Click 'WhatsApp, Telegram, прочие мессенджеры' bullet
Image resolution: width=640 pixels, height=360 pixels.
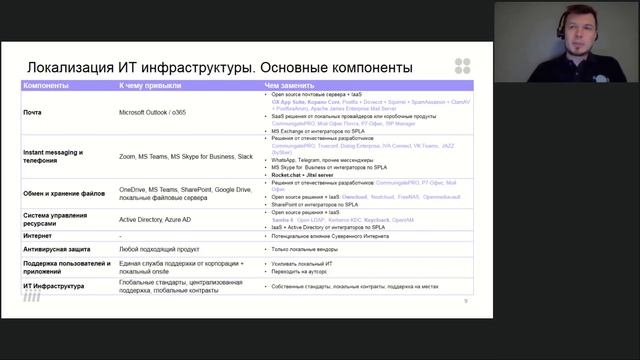pos(322,160)
